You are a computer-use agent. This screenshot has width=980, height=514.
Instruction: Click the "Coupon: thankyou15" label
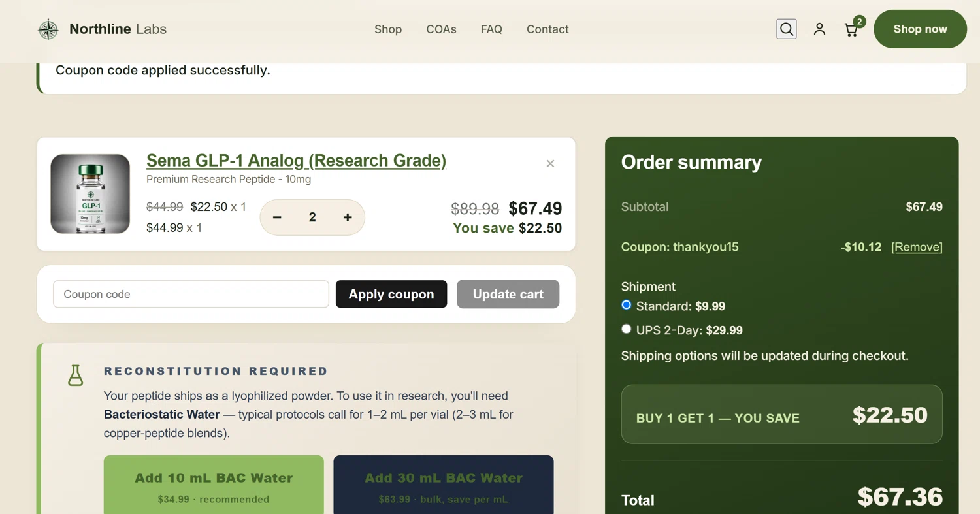tap(679, 247)
